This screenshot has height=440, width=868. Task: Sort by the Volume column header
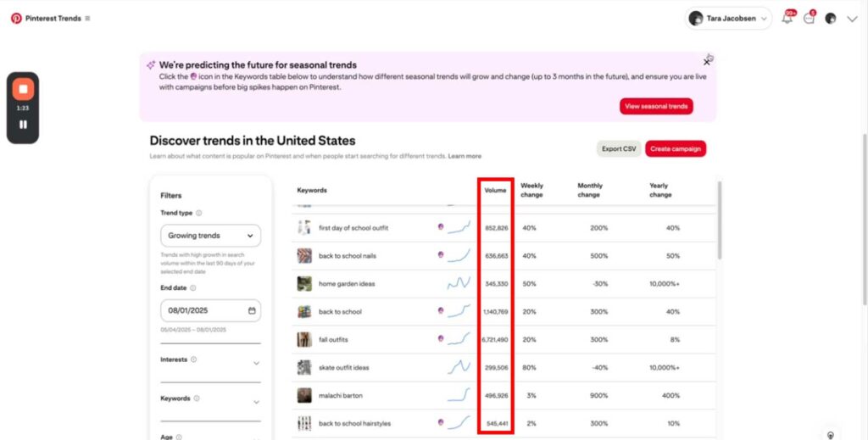[x=495, y=191]
